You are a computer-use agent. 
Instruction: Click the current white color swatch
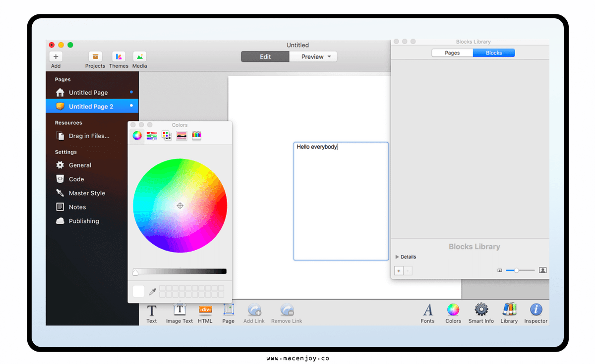pos(139,291)
